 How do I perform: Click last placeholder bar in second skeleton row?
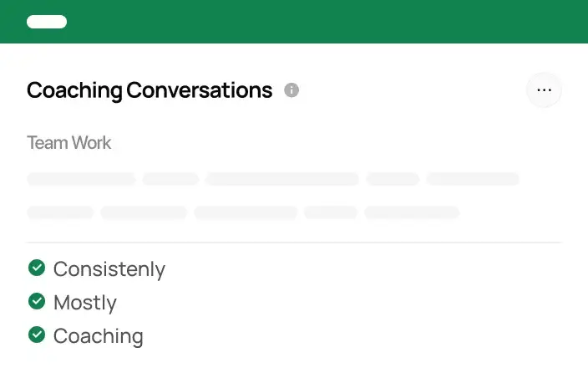(x=412, y=212)
